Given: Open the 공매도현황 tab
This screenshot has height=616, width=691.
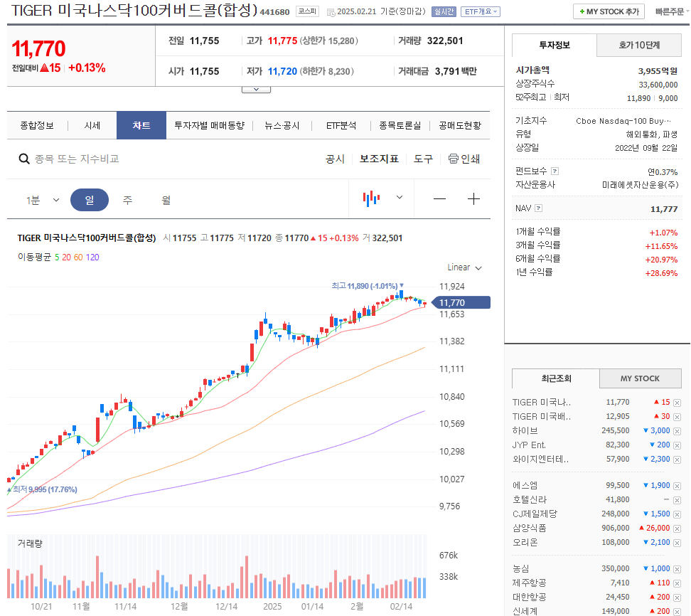Looking at the screenshot, I should 460,126.
